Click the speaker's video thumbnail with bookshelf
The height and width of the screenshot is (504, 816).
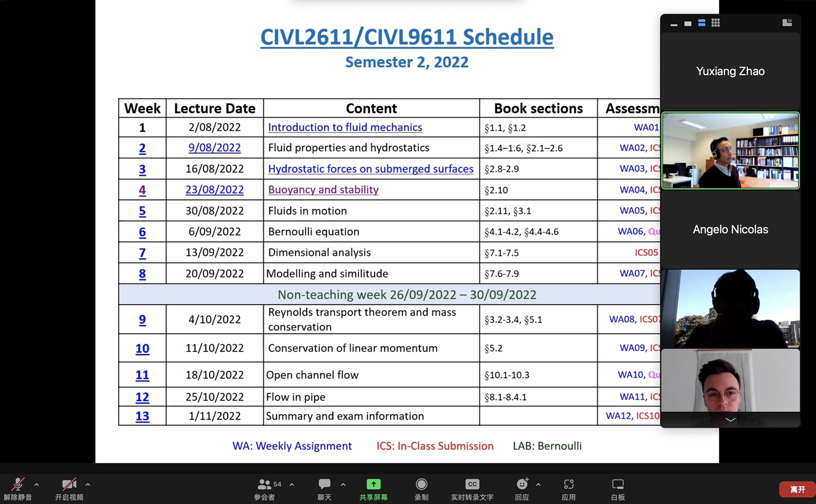pyautogui.click(x=730, y=150)
